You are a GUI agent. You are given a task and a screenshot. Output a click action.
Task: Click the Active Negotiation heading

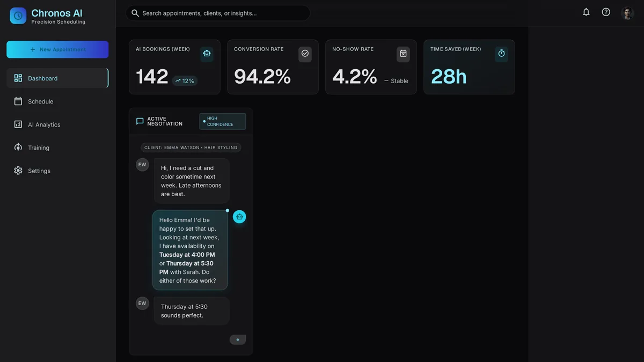165,121
